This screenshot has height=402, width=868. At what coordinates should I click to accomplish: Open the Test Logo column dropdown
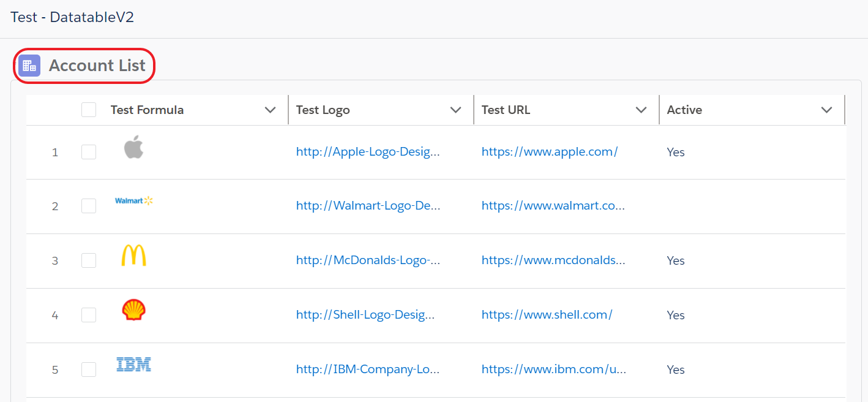(x=455, y=110)
